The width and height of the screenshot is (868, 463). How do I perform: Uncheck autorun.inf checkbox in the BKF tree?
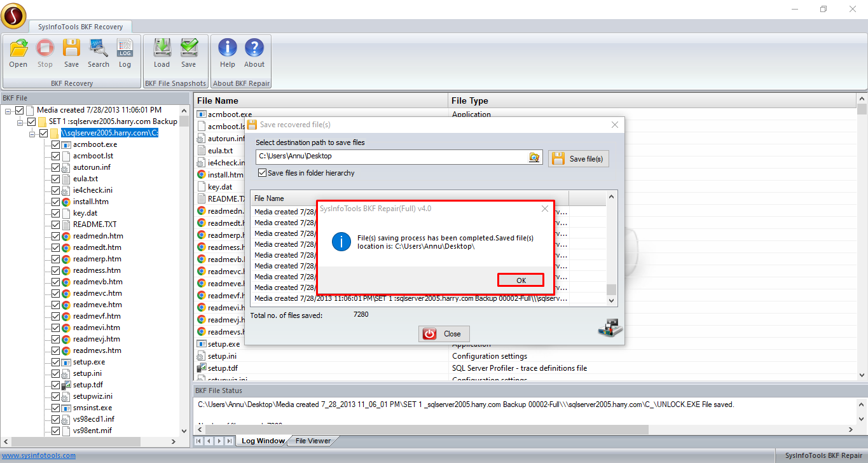55,167
